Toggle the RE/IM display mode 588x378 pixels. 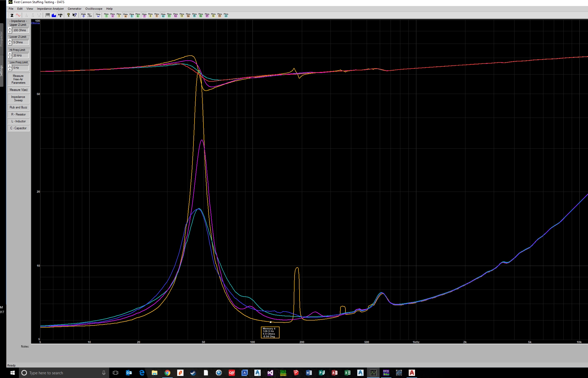coord(90,15)
